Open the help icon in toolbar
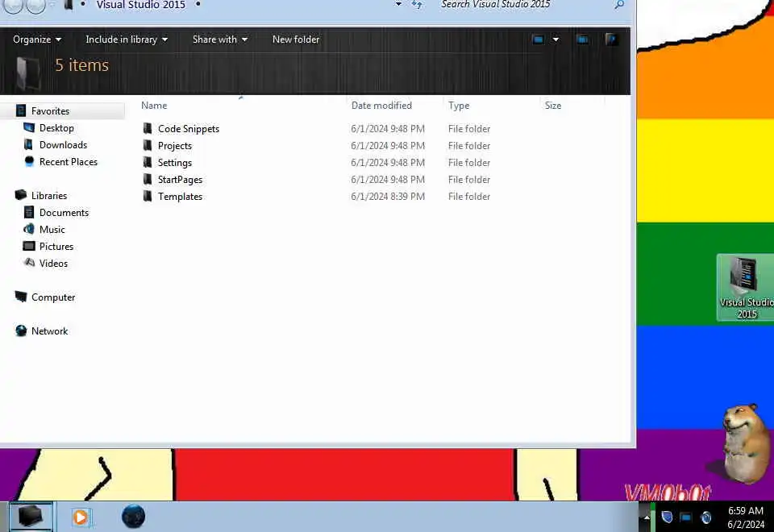This screenshot has width=774, height=532. [x=611, y=39]
